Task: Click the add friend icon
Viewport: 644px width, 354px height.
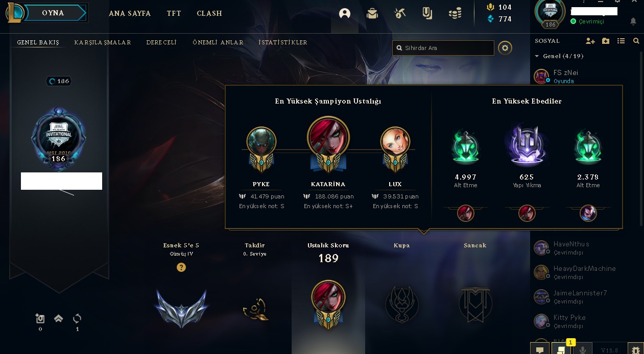Action: pos(590,41)
